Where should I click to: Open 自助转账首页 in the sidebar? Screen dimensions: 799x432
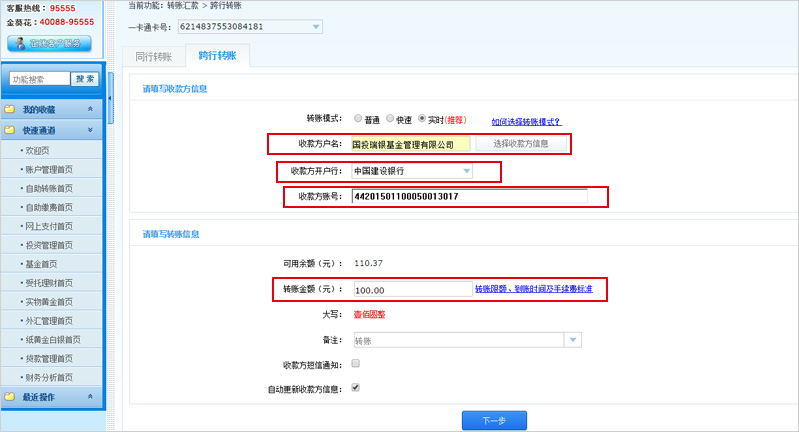[x=48, y=188]
